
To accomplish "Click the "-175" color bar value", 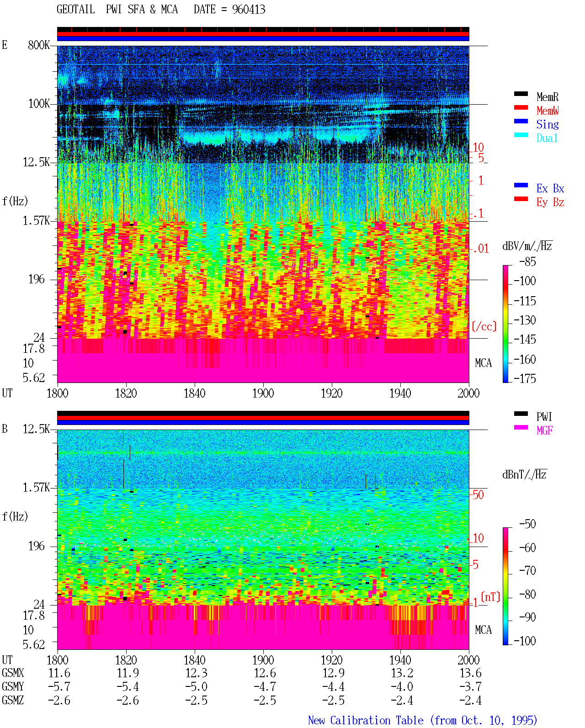I will 525,378.
